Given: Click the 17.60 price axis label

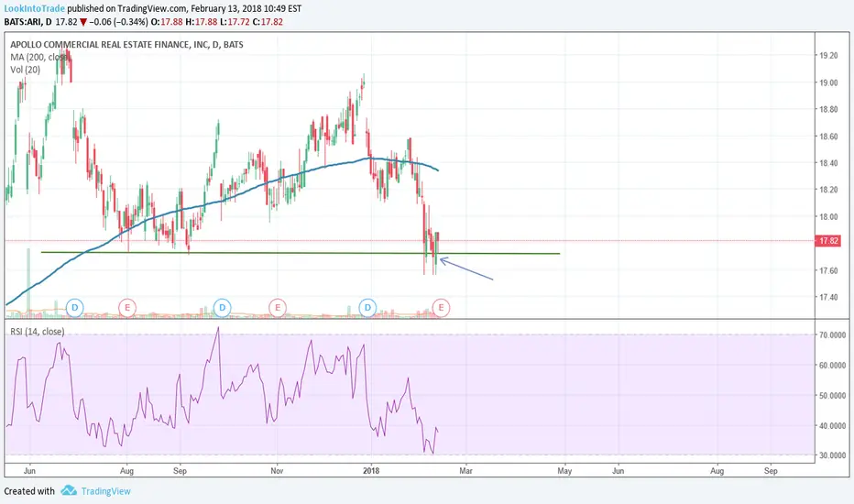Looking at the screenshot, I should tap(828, 270).
